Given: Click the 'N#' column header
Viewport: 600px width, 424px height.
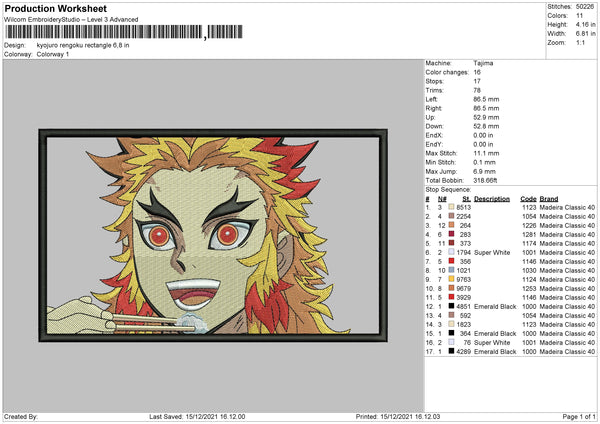Looking at the screenshot, I should pyautogui.click(x=442, y=199).
